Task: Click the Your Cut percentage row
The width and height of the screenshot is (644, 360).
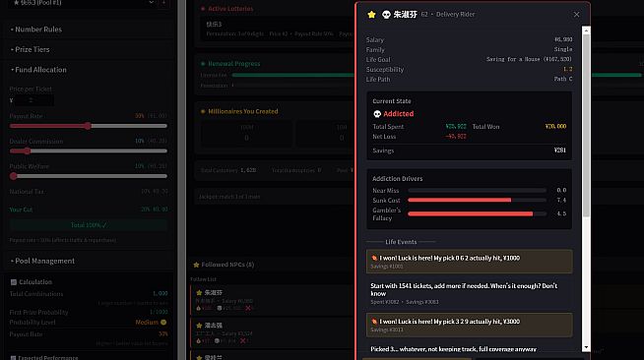Action: (x=89, y=210)
